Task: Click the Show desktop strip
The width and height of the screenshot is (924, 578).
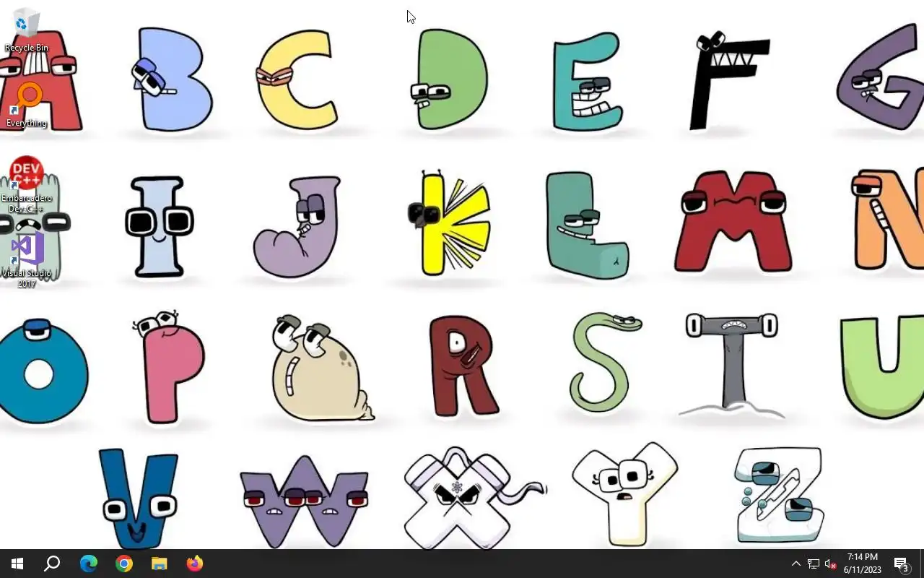Action: (x=921, y=564)
